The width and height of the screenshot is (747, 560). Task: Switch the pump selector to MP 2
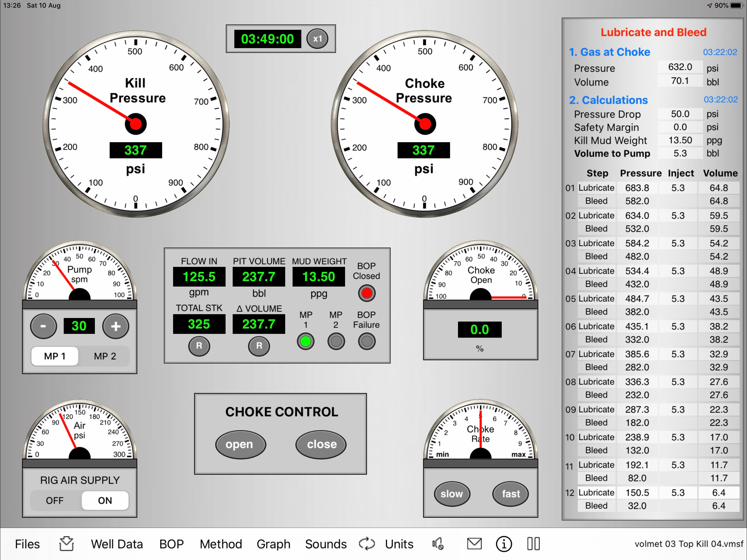(x=105, y=356)
